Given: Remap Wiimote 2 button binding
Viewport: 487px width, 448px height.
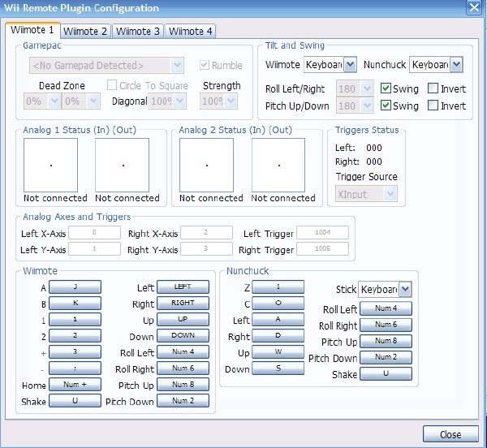Looking at the screenshot, I should (75, 336).
